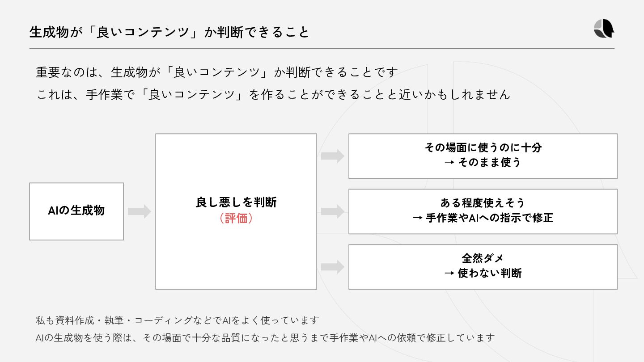The height and width of the screenshot is (362, 644).
Task: Click the line starting with これは、手作業で
Action: (273, 94)
